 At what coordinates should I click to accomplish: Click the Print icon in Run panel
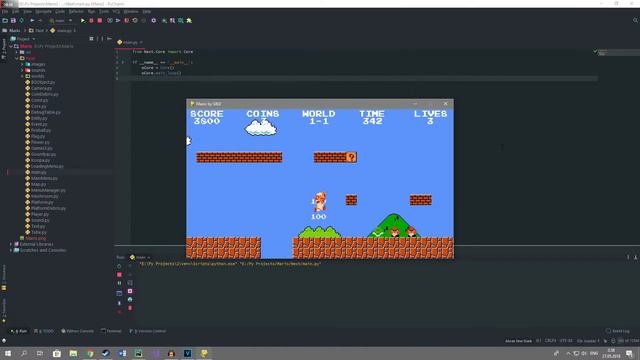(x=130, y=300)
